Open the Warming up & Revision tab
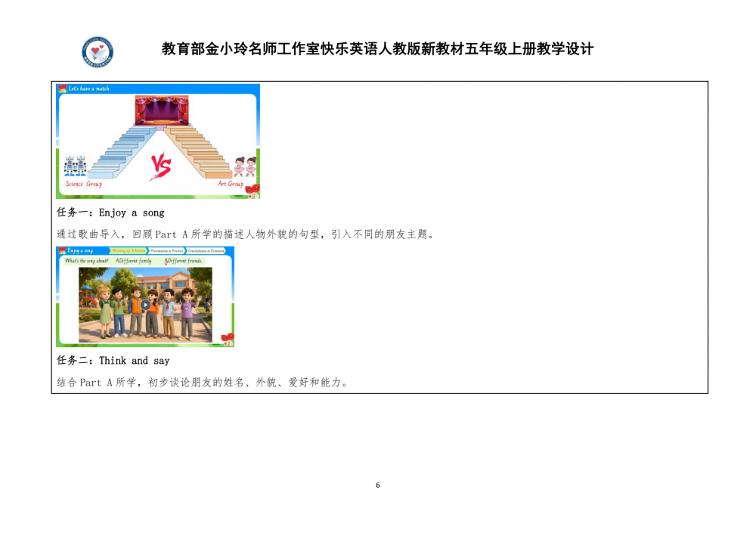The image size is (756, 534). coord(129,251)
